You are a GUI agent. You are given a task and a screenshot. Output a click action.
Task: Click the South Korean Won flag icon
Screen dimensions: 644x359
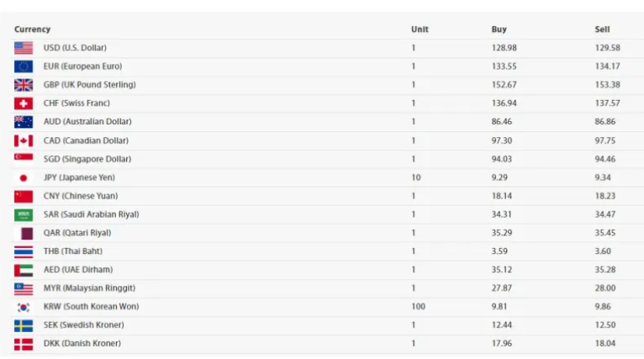pos(24,307)
